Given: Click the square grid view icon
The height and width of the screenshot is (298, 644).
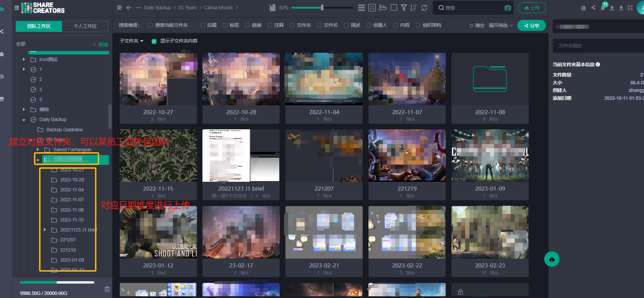Looking at the screenshot, I should click(x=394, y=8).
